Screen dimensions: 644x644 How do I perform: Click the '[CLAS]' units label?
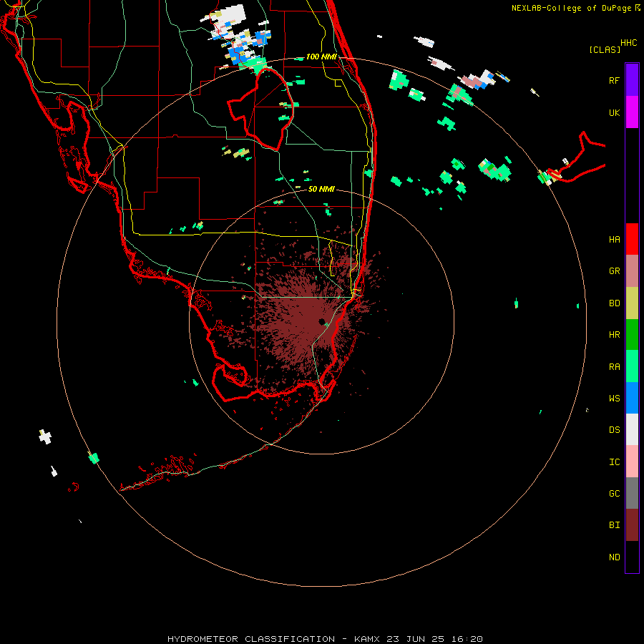[x=605, y=49]
